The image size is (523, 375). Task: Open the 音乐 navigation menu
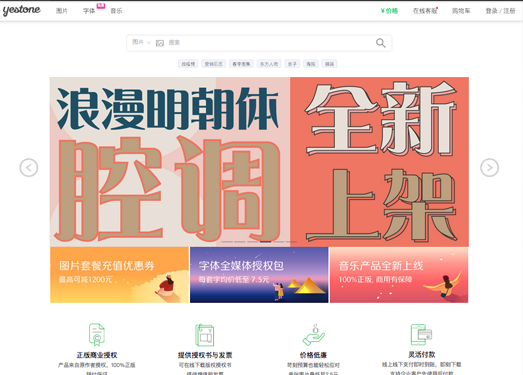[x=116, y=11]
